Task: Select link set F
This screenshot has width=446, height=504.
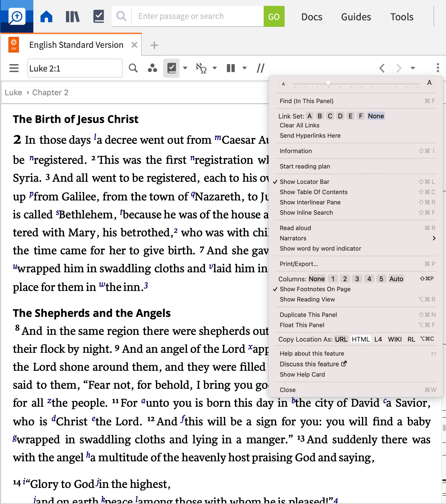Action: click(361, 116)
